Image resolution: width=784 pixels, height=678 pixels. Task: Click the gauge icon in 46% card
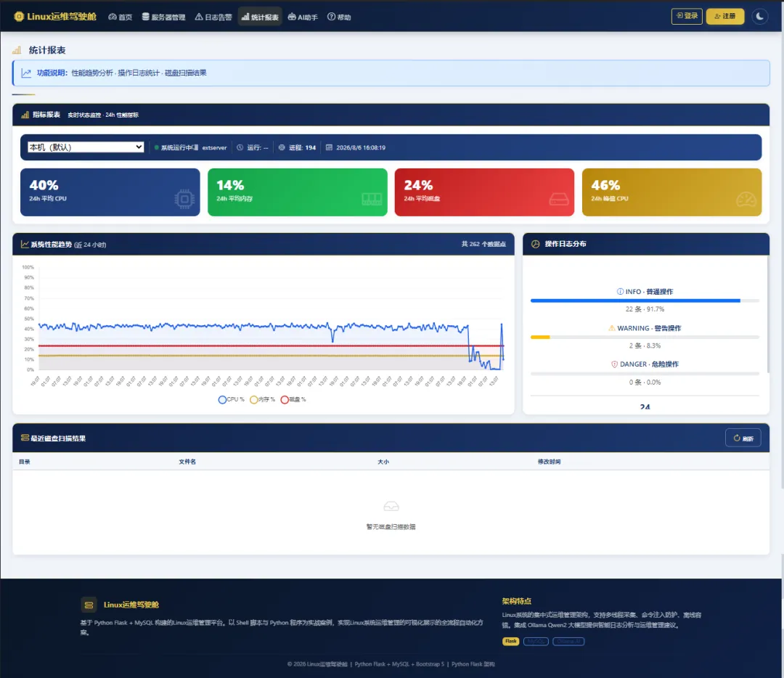[746, 199]
